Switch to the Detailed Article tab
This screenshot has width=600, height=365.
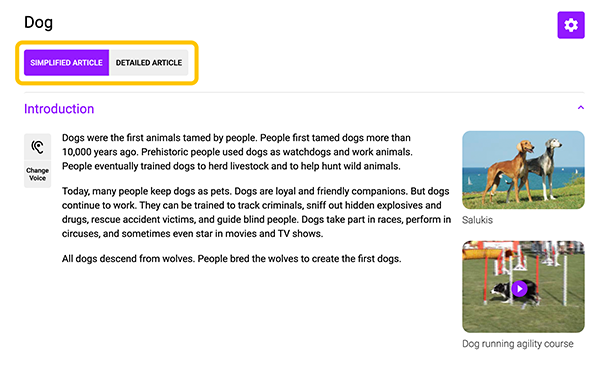pyautogui.click(x=149, y=62)
